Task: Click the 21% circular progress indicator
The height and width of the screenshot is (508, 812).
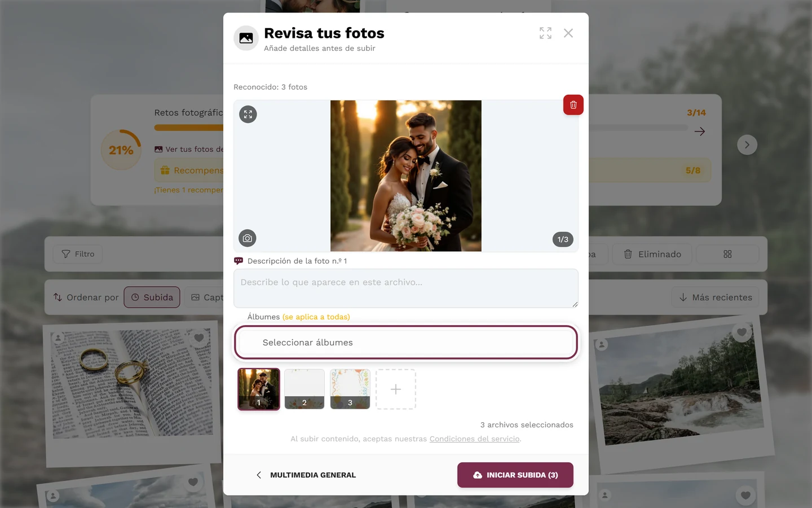Action: coord(121,150)
